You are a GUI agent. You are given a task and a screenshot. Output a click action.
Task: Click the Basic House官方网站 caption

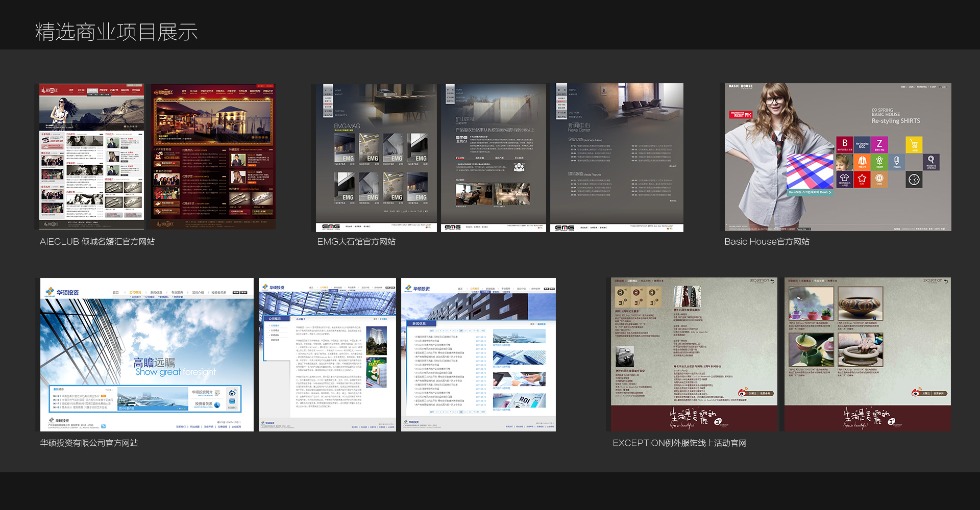767,242
